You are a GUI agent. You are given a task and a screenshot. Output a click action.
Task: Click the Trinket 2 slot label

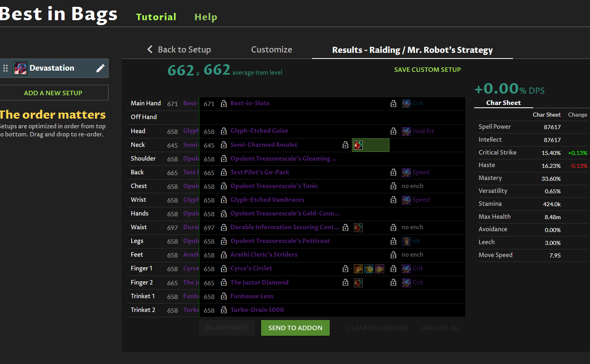coord(143,310)
